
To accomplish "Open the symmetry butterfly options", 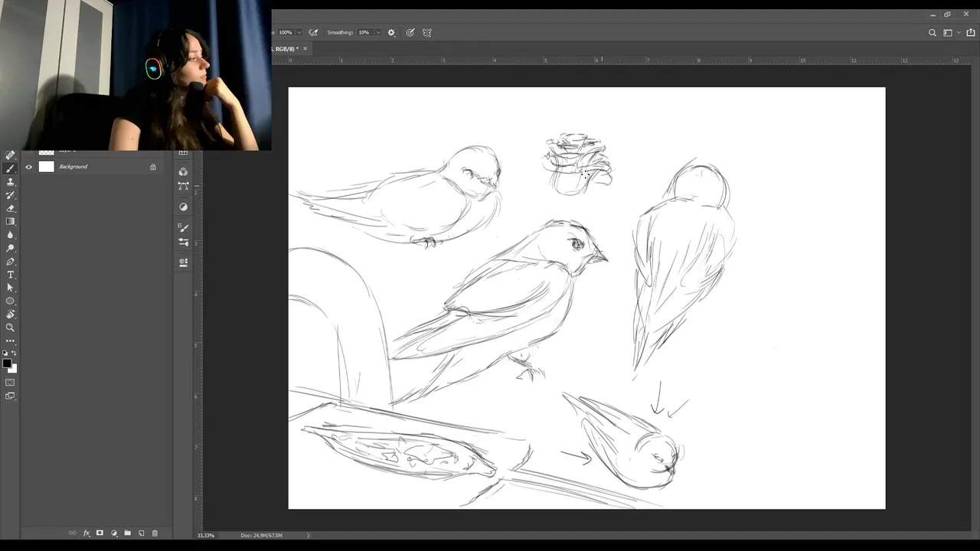I will pos(427,33).
